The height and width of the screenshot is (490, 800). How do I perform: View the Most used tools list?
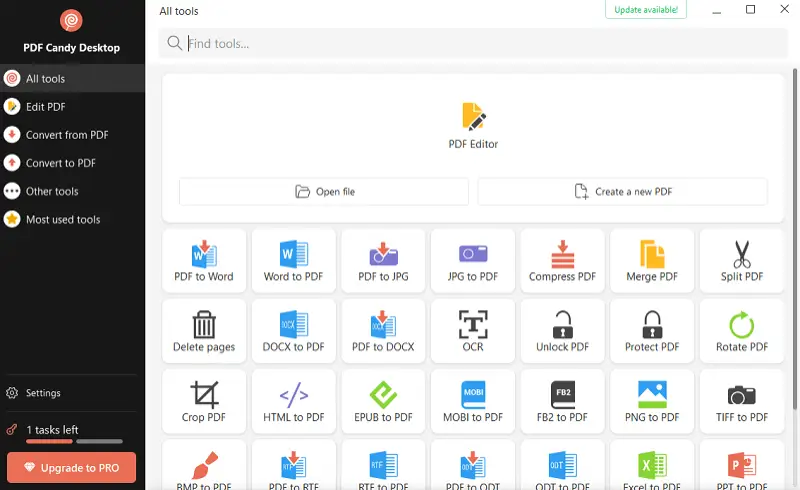pos(72,219)
